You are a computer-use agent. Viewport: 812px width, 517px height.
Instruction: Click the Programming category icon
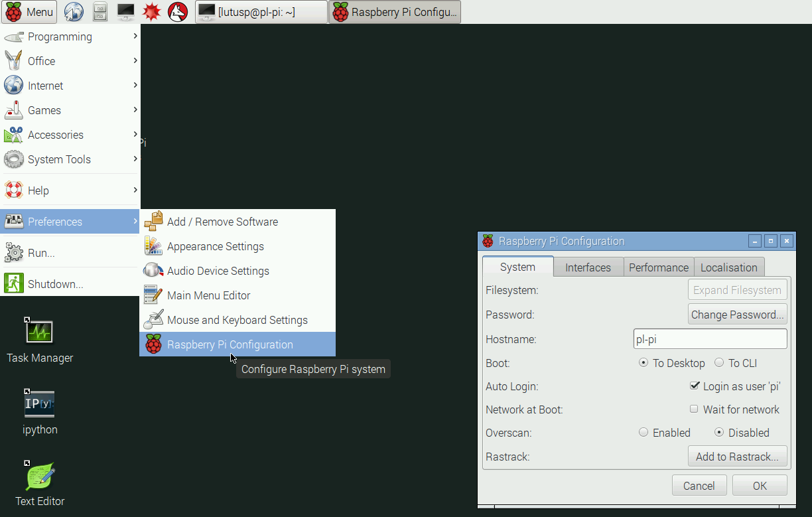click(x=14, y=37)
